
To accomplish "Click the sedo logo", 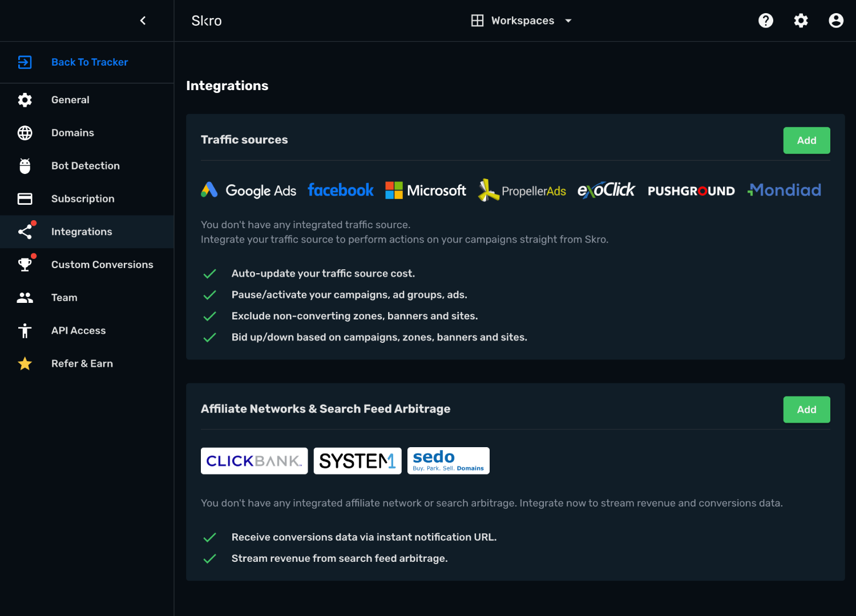I will click(449, 461).
